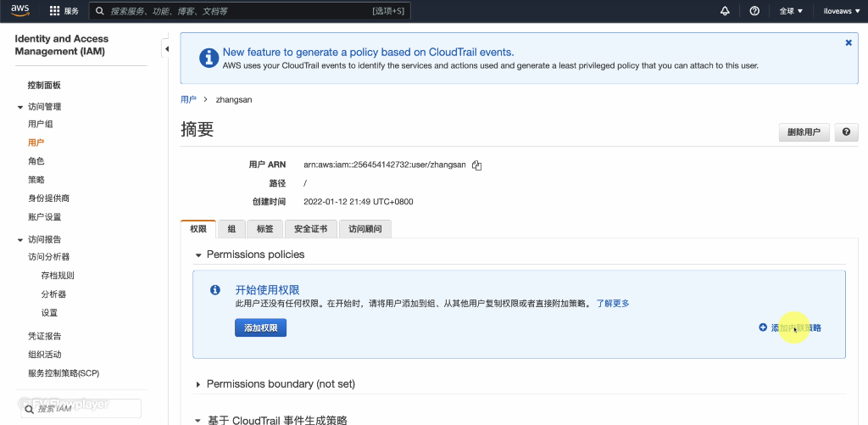Open 存档规则 in the sidebar

(58, 276)
